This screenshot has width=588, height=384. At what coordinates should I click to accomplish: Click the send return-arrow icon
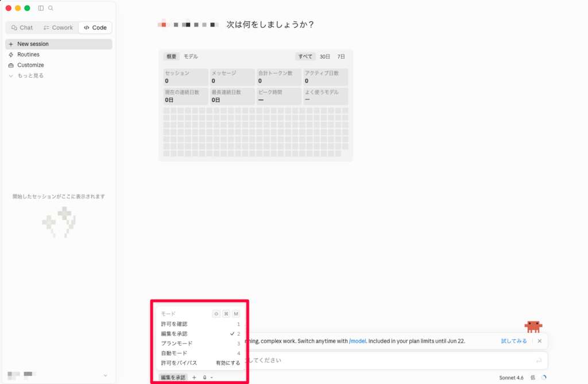[x=539, y=360]
